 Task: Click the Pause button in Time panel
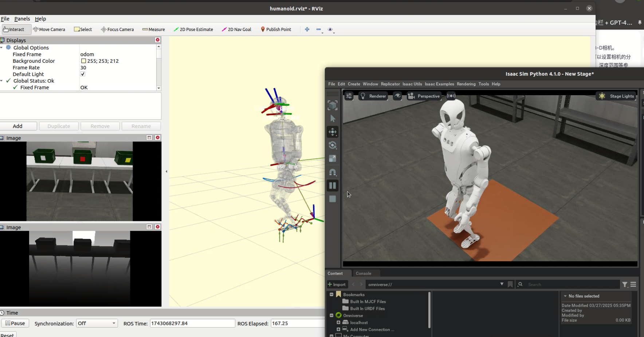click(x=15, y=323)
